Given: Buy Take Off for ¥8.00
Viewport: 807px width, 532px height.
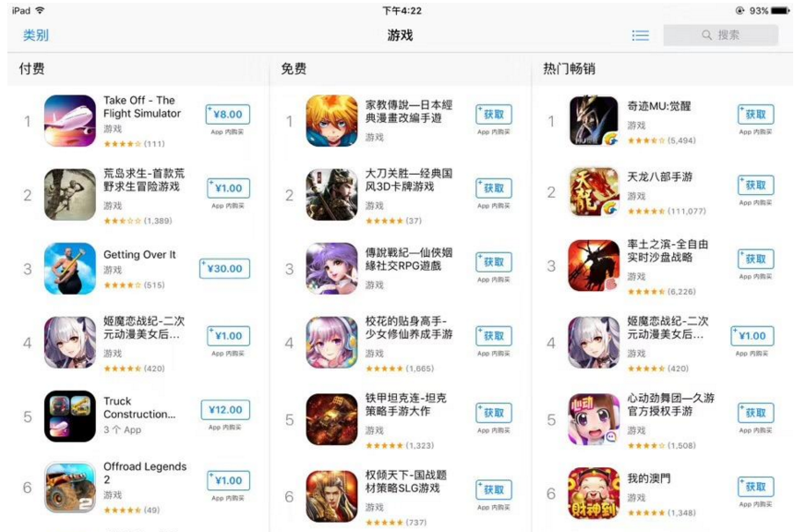Looking at the screenshot, I should coord(227,115).
